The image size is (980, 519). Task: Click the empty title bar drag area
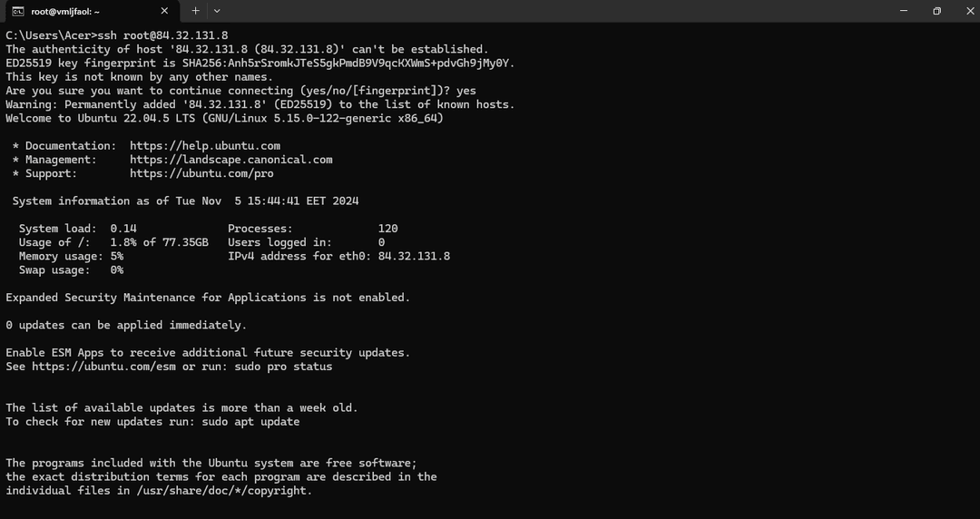544,11
